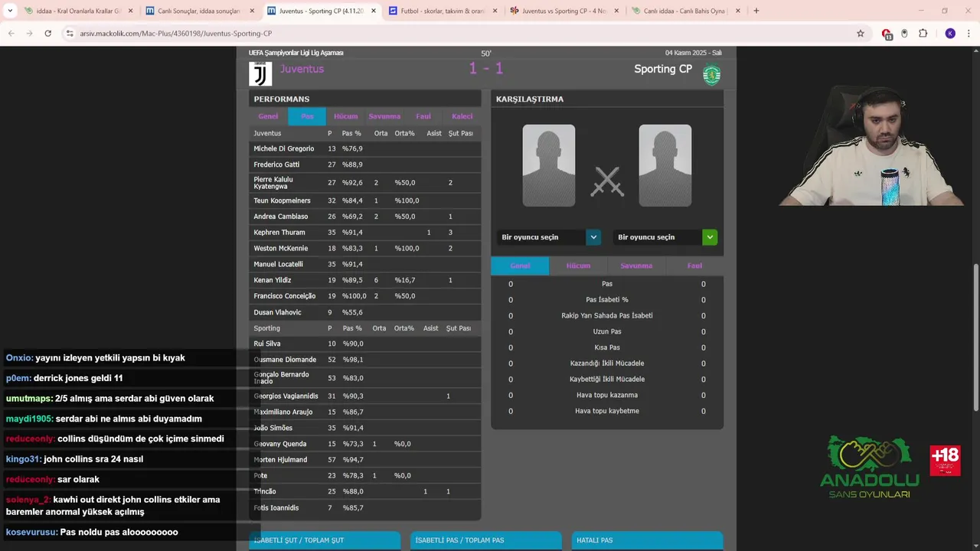Open the tab search dropdown arrow
The width and height of the screenshot is (980, 551).
tap(8, 11)
